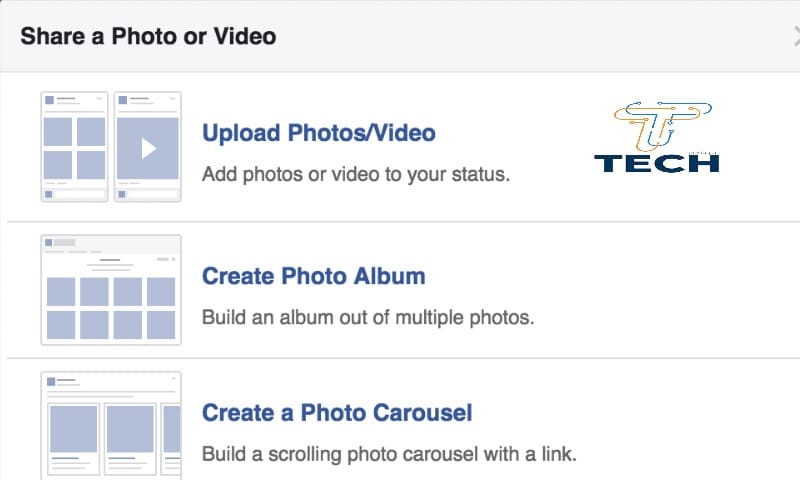
Task: Click top-left photo tile in upload illustration
Action: tap(58, 131)
